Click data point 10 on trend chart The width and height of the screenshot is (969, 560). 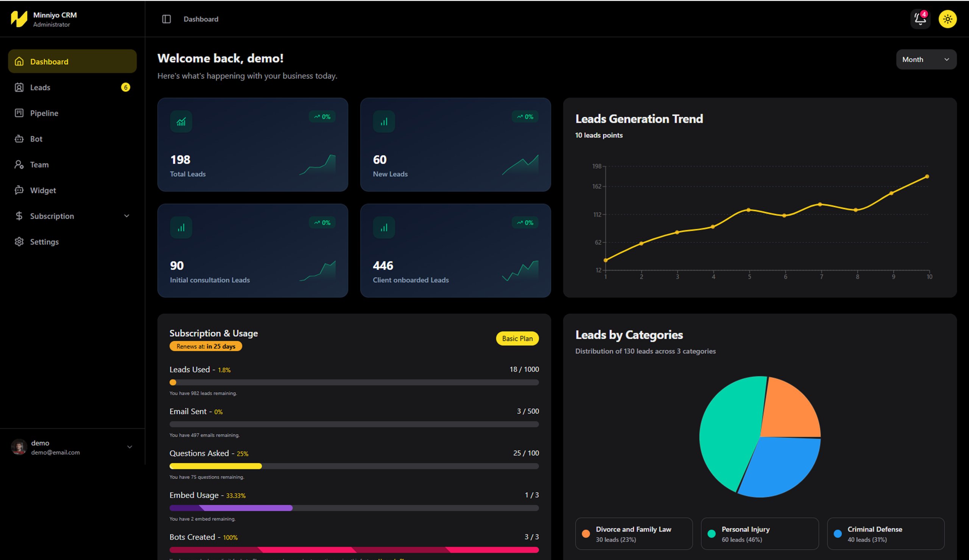927,177
